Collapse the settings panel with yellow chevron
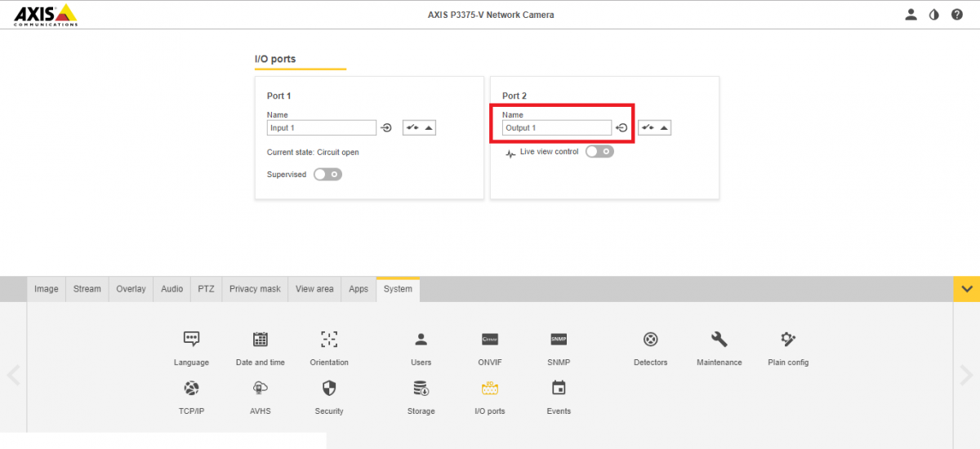Viewport: 980px width, 449px height. pos(967,289)
